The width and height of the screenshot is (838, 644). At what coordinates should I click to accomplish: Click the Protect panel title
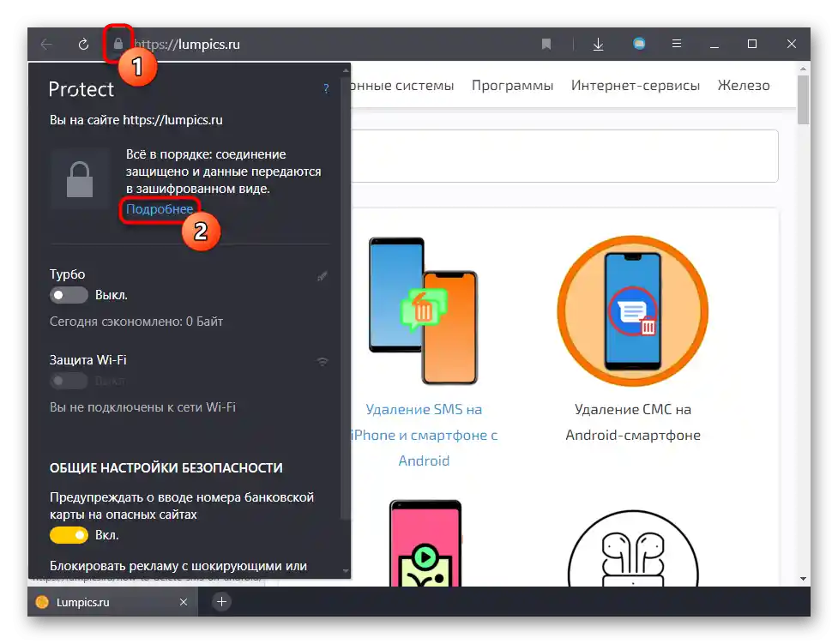coord(81,89)
